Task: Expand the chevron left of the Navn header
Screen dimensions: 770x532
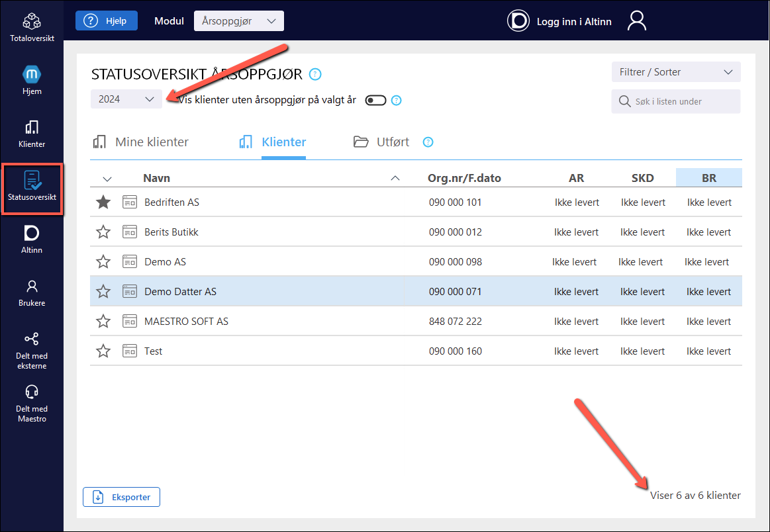Action: pyautogui.click(x=107, y=179)
